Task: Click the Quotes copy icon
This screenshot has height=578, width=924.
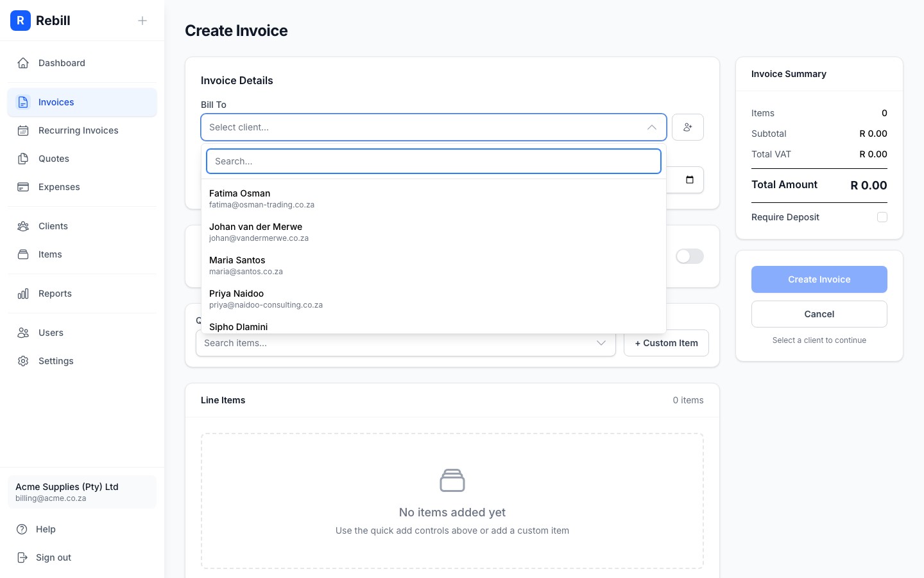Action: pyautogui.click(x=23, y=159)
